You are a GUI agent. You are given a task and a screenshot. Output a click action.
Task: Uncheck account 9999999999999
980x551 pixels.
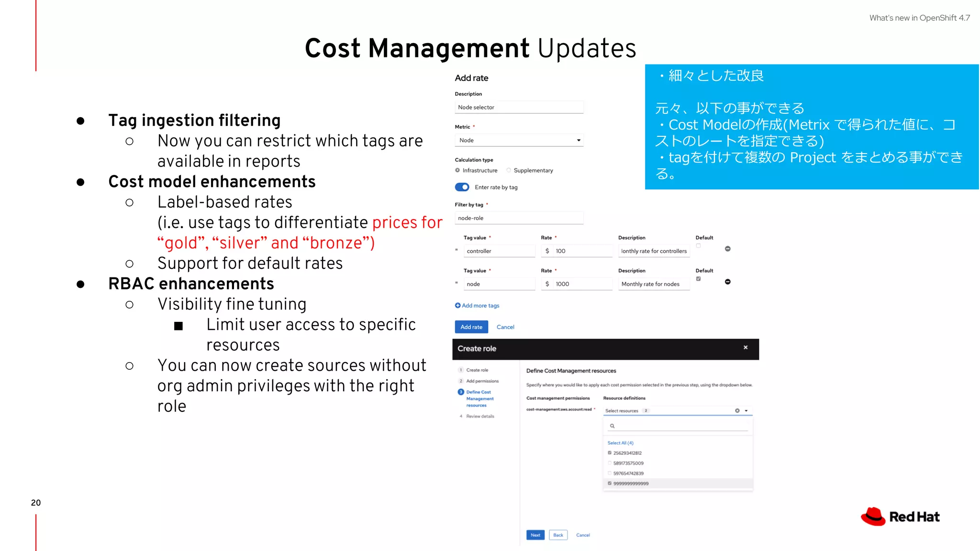tap(610, 484)
